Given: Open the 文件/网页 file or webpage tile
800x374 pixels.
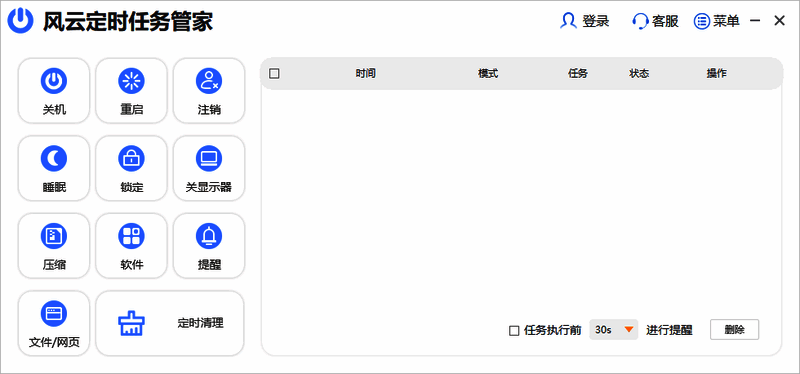Looking at the screenshot, I should click(x=54, y=323).
